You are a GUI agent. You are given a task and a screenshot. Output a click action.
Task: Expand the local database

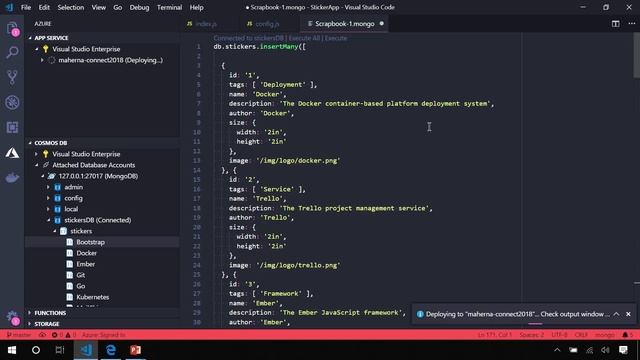click(x=48, y=209)
